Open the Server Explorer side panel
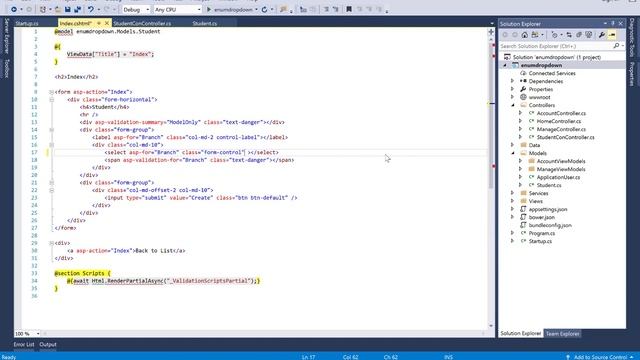The height and width of the screenshot is (360, 640). pyautogui.click(x=7, y=36)
